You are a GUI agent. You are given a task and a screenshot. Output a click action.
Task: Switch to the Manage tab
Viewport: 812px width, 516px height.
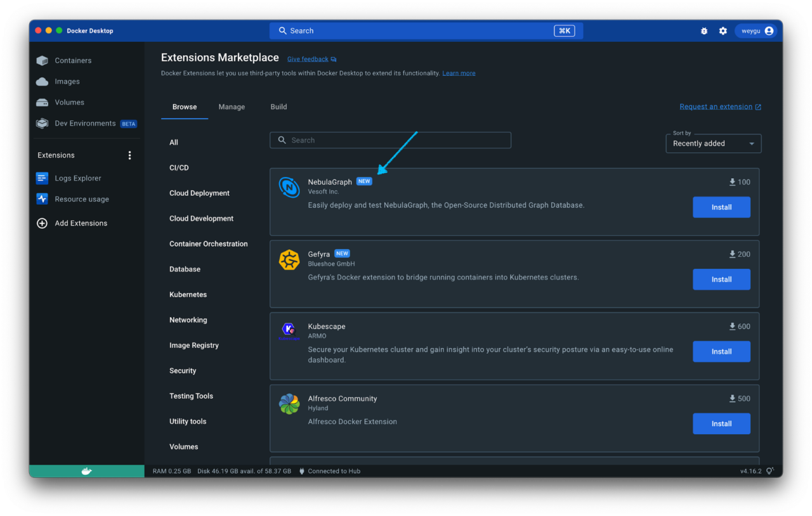pos(232,107)
